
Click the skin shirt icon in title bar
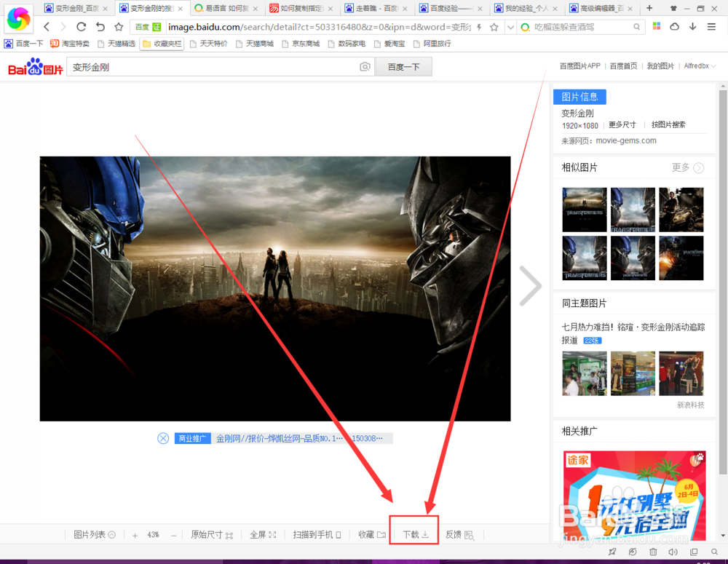[673, 8]
